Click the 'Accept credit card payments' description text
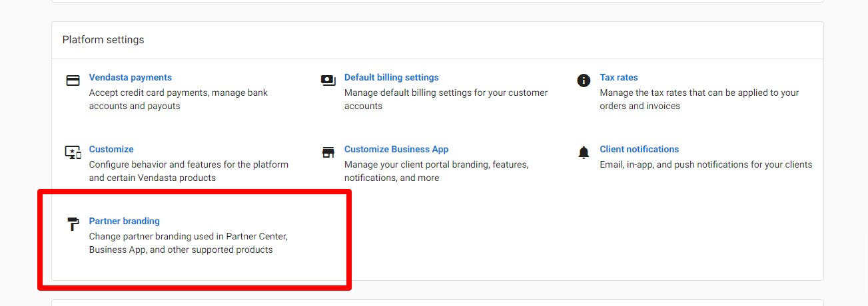This screenshot has width=868, height=306. tap(179, 99)
